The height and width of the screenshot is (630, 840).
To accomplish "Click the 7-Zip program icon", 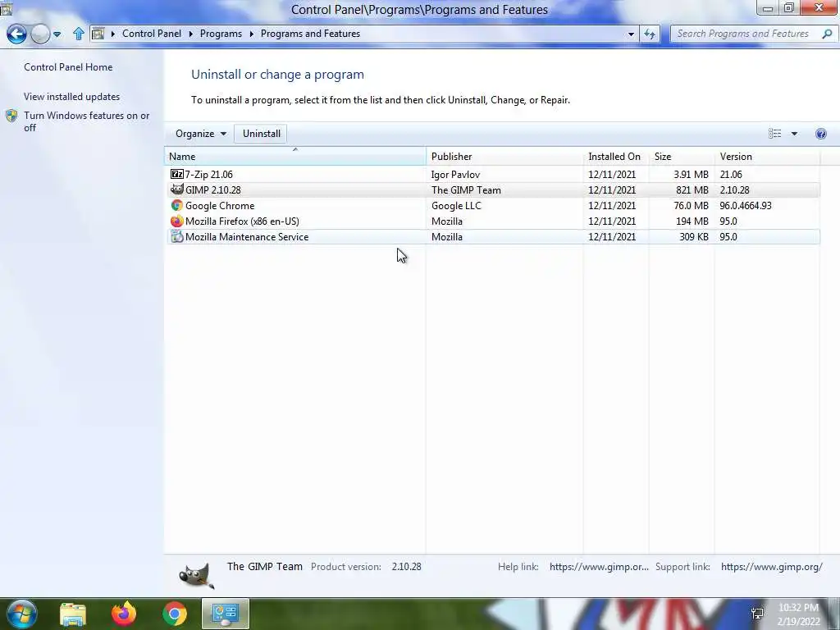I will [x=177, y=174].
